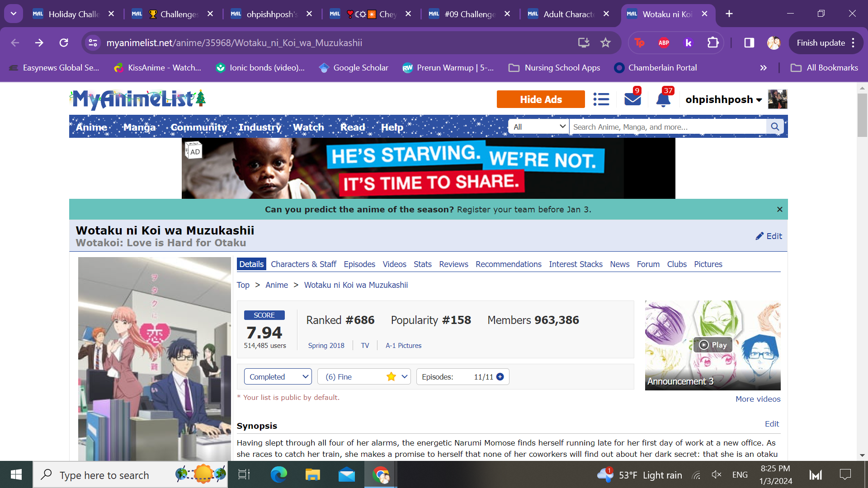Play the Announcement 3 video thumbnail

pyautogui.click(x=712, y=345)
